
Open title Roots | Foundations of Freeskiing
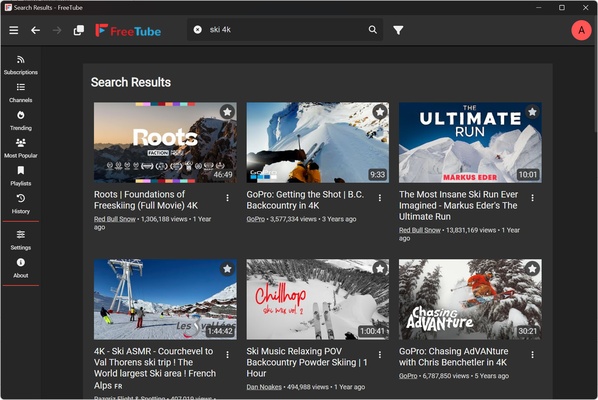146,200
